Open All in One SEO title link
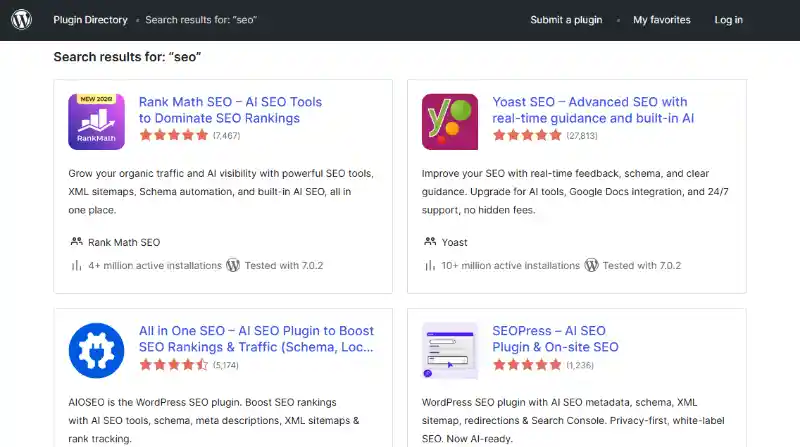The height and width of the screenshot is (447, 800). [x=256, y=339]
